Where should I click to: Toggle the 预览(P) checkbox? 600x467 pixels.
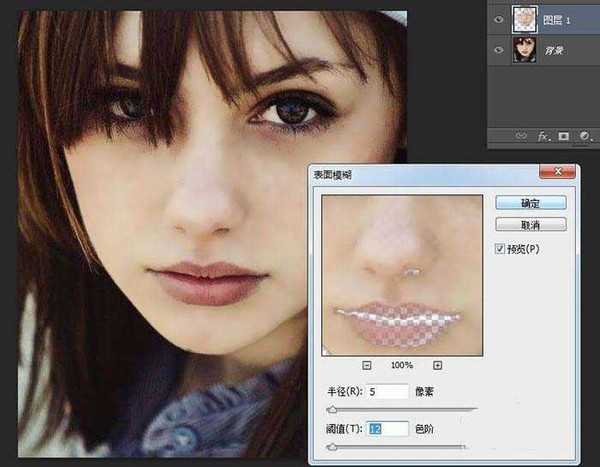(x=502, y=249)
